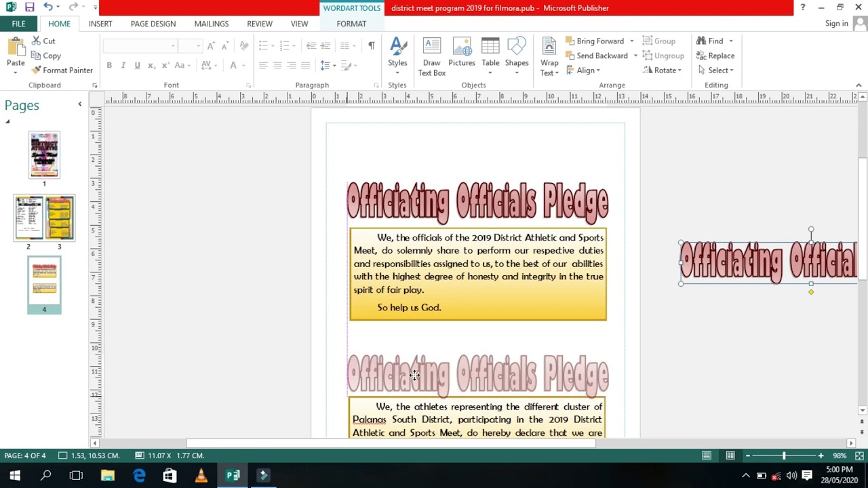Screen dimensions: 868x488
Task: Toggle the paragraph marks (¶) button
Action: (371, 45)
